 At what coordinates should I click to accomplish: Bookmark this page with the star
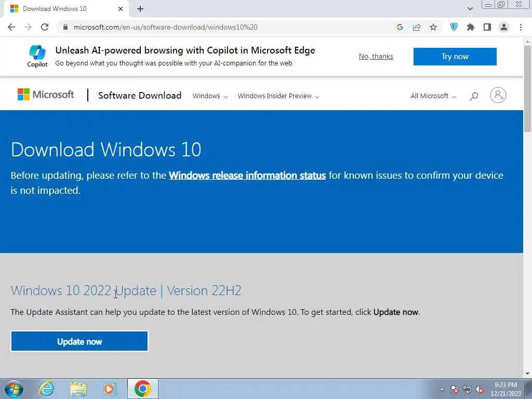[433, 27]
